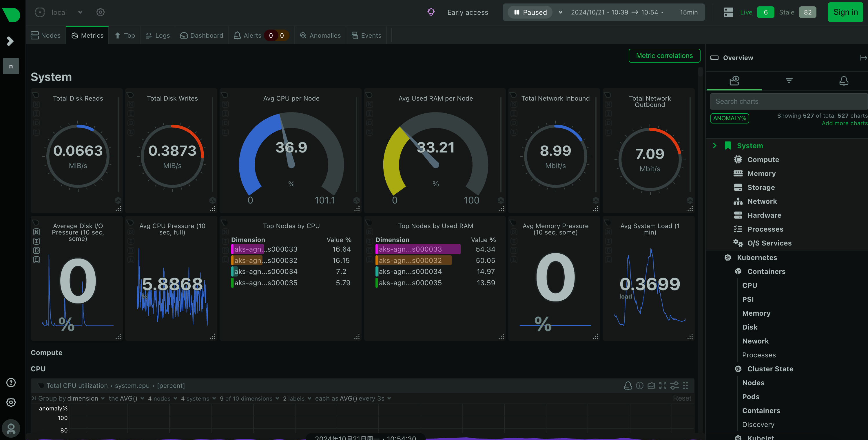Viewport: 868px width, 440px height.
Task: Click the Compute chip icon in sidebar
Action: coord(738,159)
